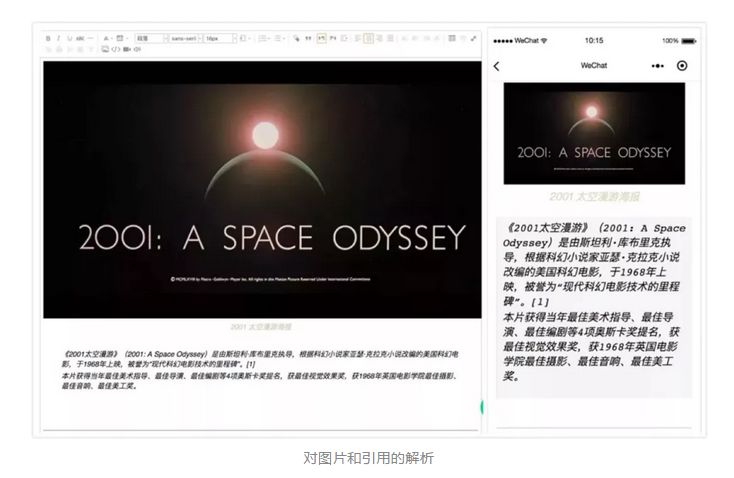Toggle center alignment button
Image resolution: width=734 pixels, height=478 pixels.
coord(368,38)
